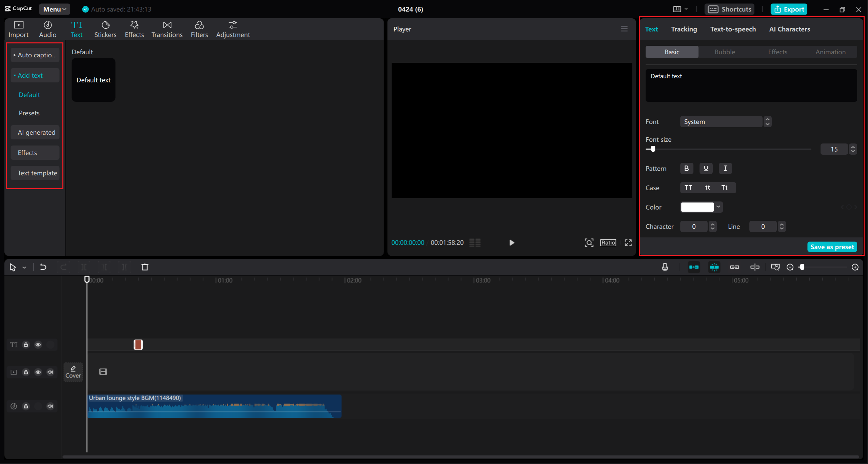This screenshot has height=464, width=868.
Task: Open the cursor tool dropdown arrow
Action: pos(24,268)
